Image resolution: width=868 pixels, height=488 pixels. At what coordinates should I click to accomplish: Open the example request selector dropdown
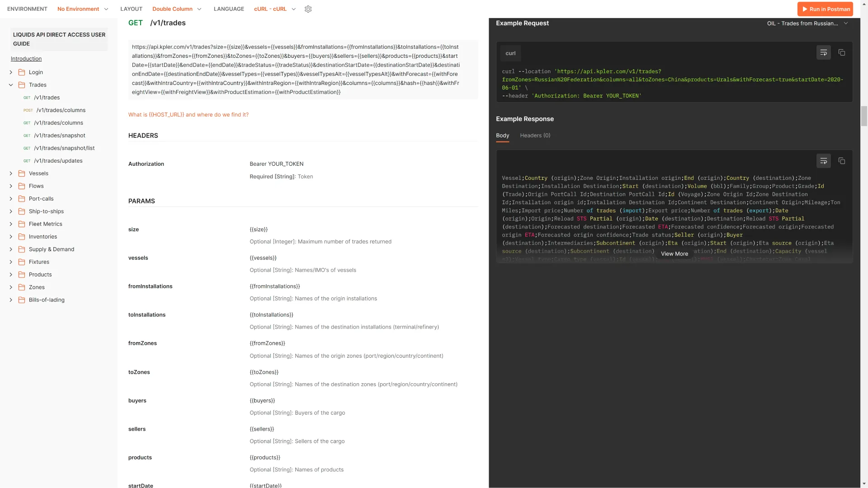[807, 23]
